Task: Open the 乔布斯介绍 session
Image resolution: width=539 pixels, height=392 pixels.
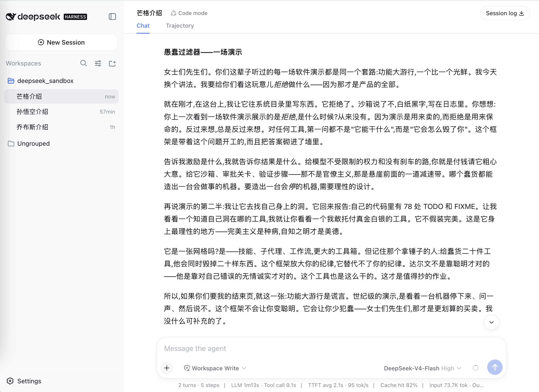Action: point(61,127)
